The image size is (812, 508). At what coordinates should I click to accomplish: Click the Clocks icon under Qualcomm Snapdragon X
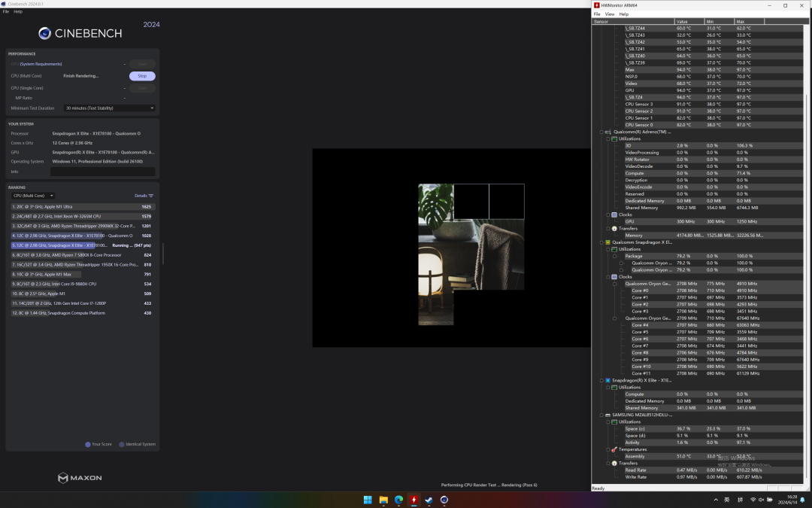(614, 277)
